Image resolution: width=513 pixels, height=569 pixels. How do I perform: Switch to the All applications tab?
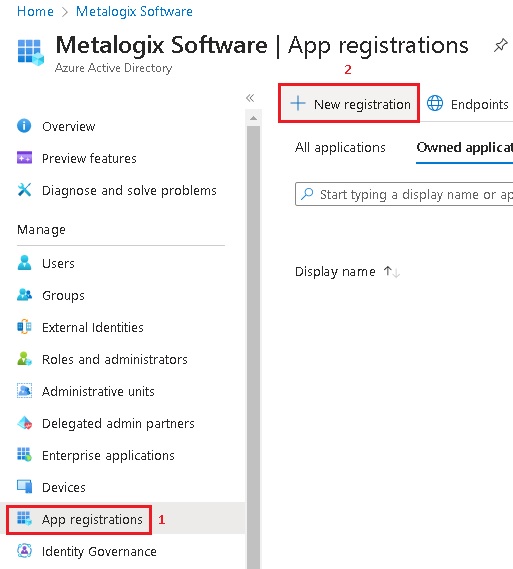[x=340, y=148]
